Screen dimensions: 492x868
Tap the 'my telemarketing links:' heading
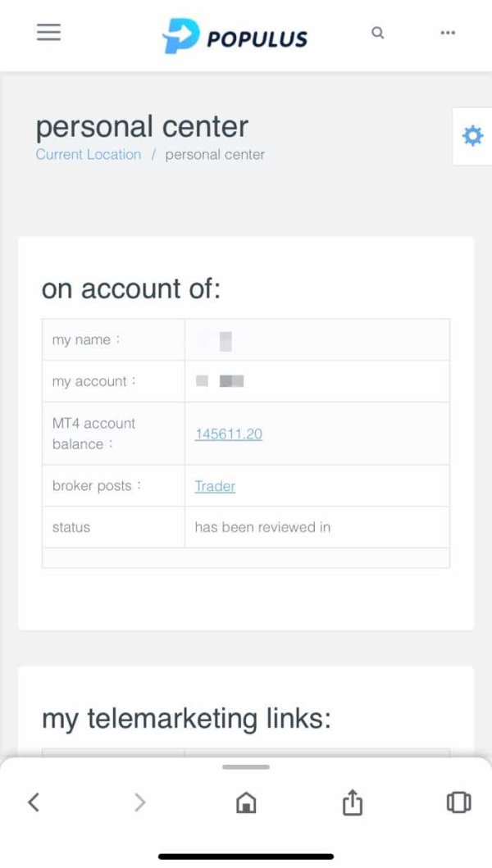186,718
